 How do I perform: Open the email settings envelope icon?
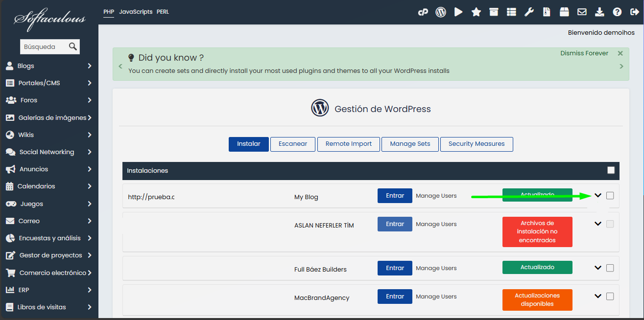tap(582, 12)
